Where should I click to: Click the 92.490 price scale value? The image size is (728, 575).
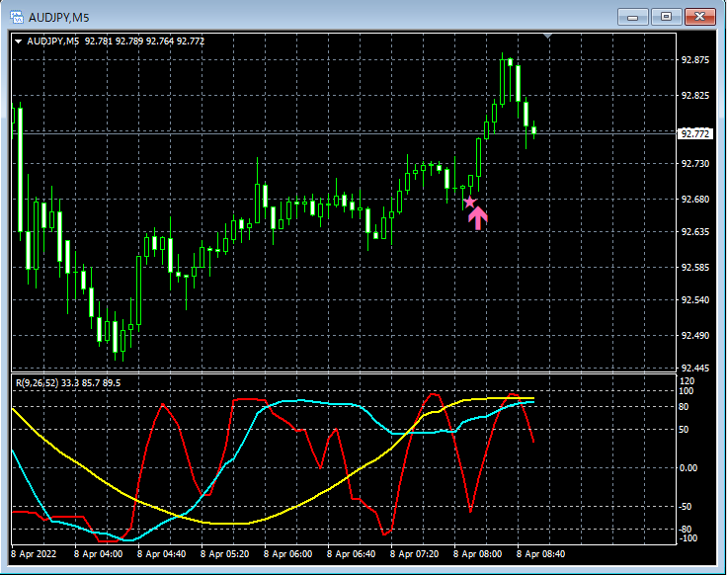coord(694,335)
